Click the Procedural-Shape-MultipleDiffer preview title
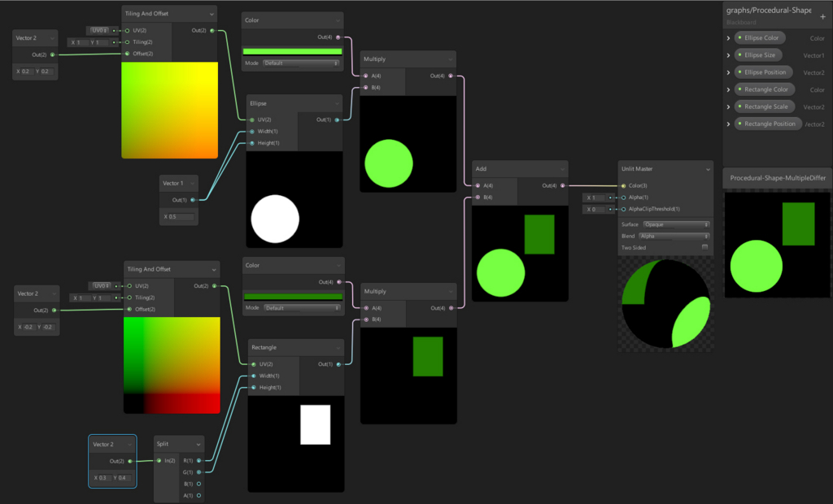Viewport: 833px width, 504px height. 778,178
